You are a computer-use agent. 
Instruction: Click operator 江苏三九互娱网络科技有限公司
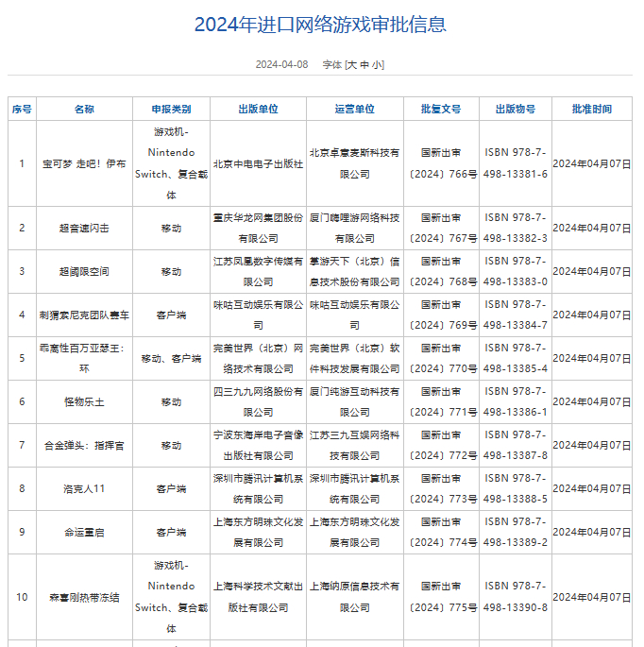[x=355, y=446]
